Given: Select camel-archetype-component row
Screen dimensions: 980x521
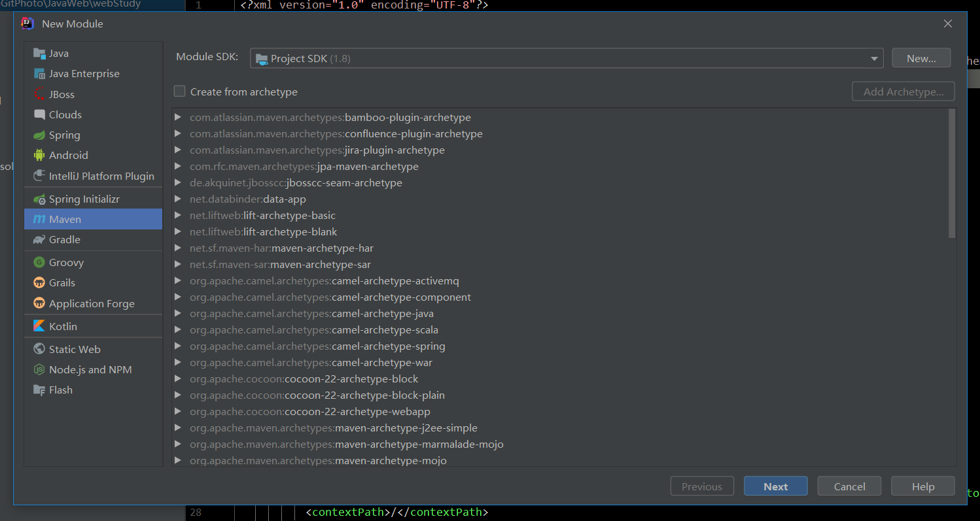Looking at the screenshot, I should (x=559, y=297).
